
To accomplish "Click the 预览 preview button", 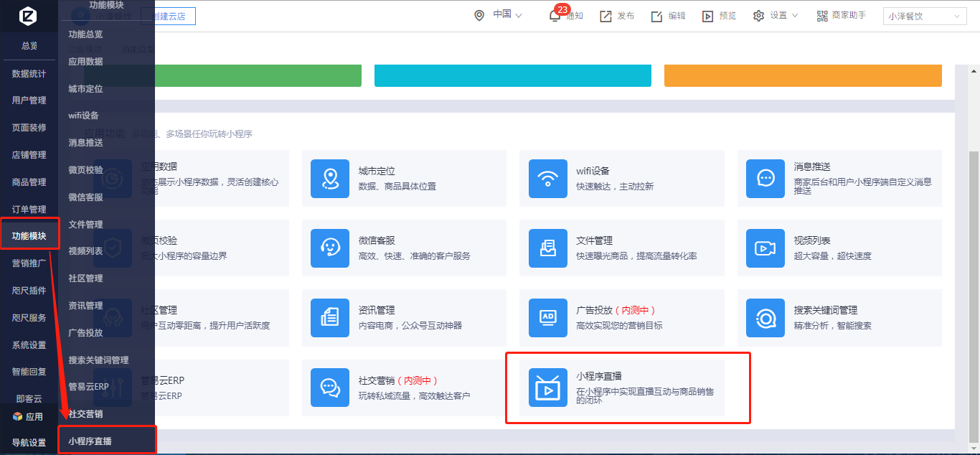I will coord(719,16).
